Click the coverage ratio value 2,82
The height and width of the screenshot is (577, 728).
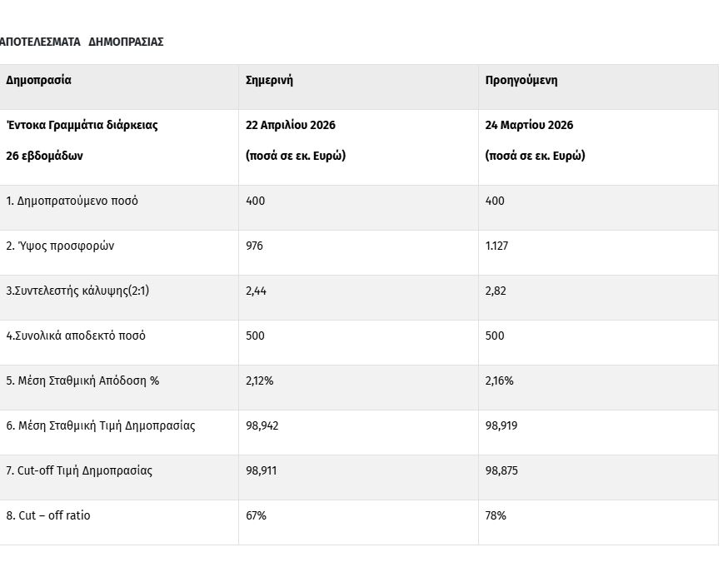[496, 291]
